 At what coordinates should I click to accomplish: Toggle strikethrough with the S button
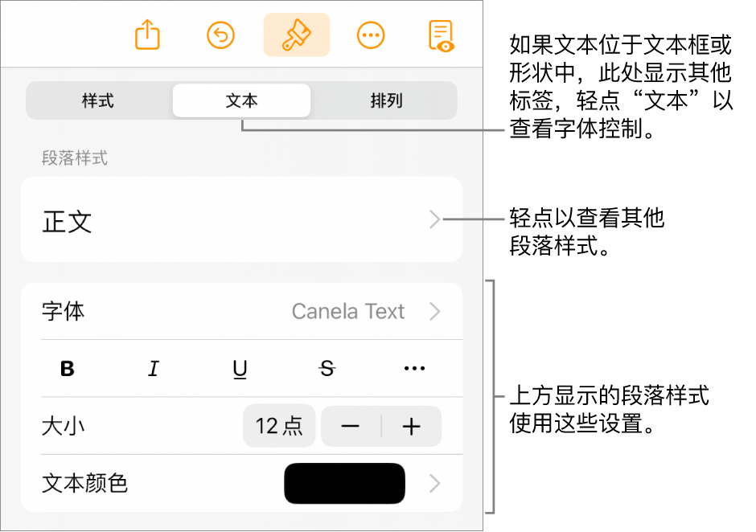click(x=327, y=369)
